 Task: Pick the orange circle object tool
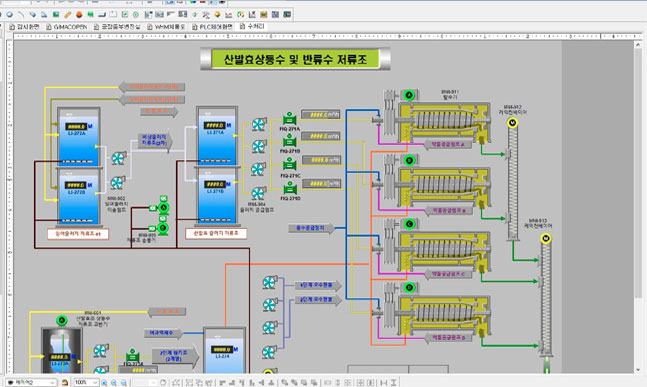tap(79, 15)
